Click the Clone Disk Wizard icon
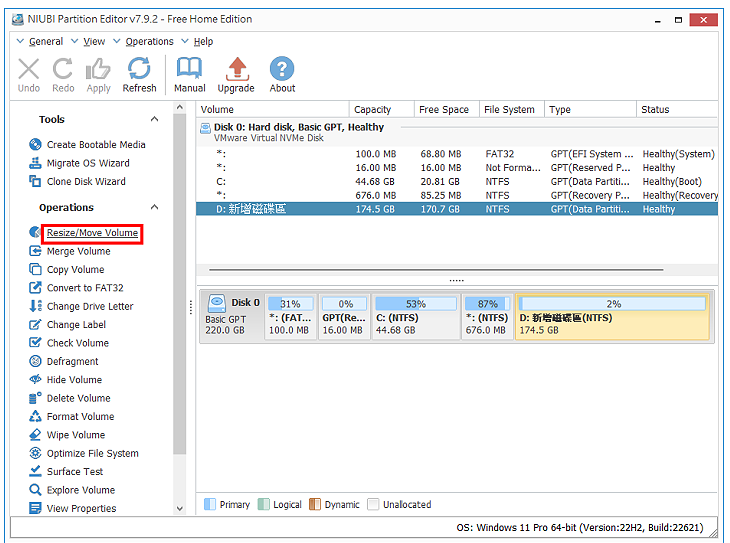Screen dimensions: 730x543 point(35,181)
